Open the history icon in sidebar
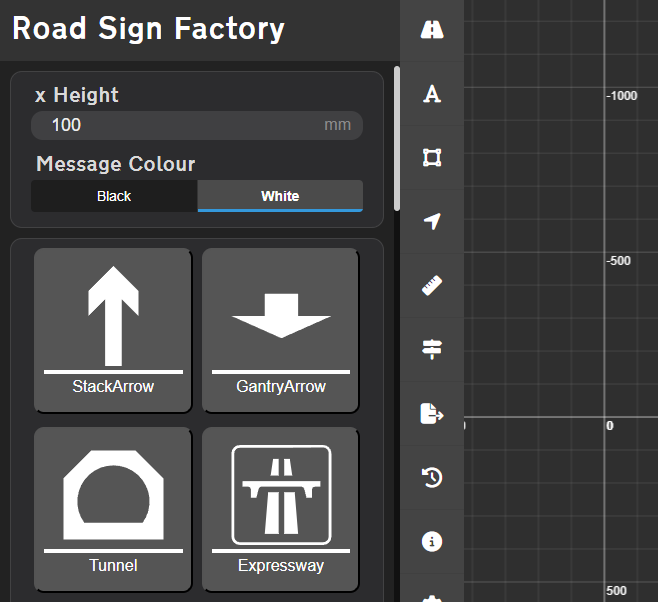Viewport: 658px width, 602px height. coord(432,477)
